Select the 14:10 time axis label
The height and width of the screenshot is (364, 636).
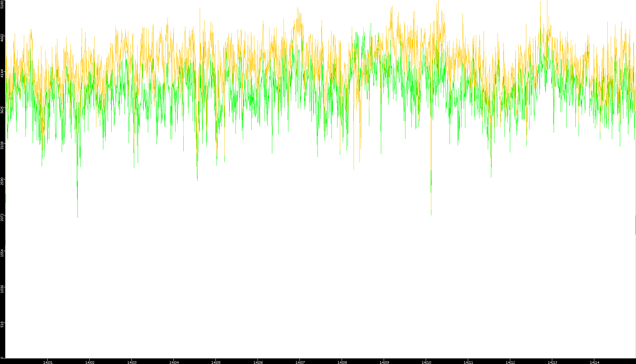pos(426,362)
